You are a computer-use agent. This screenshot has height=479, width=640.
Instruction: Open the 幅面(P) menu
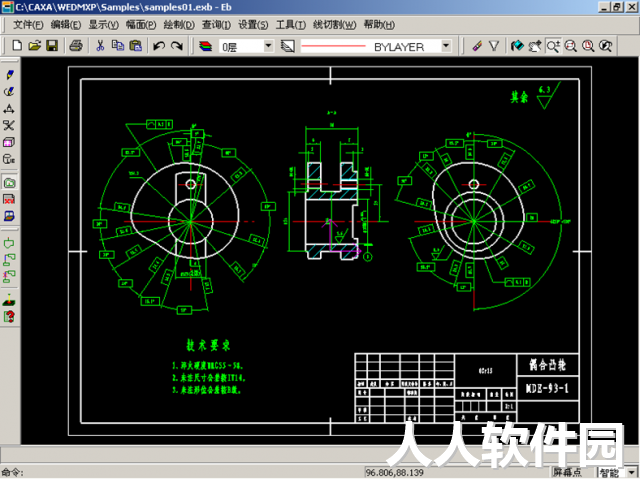(x=141, y=25)
